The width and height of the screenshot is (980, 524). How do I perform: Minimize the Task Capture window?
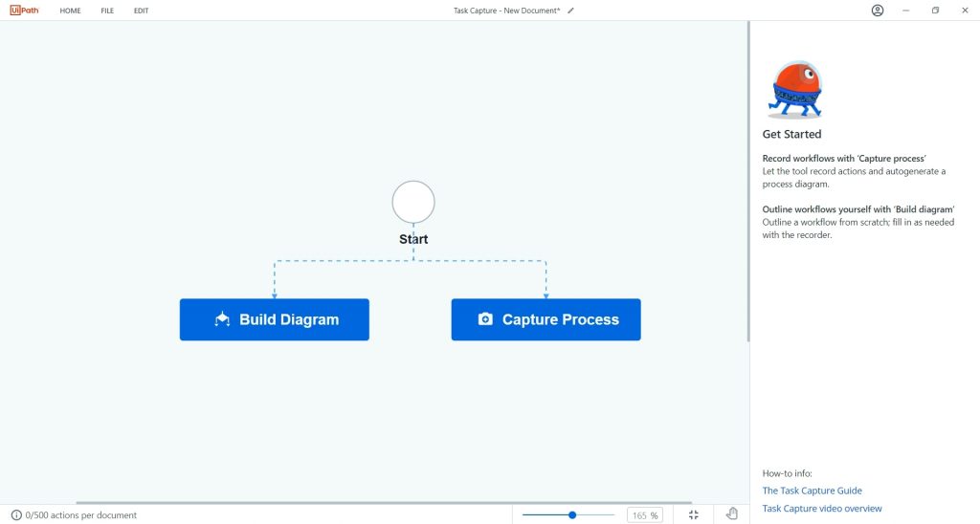[x=905, y=11]
